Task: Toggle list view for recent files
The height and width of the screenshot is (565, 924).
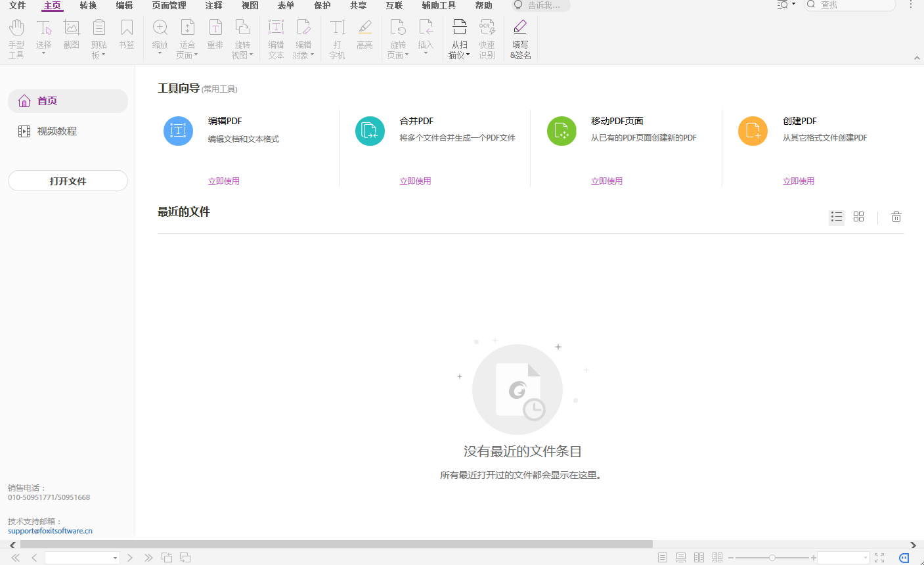Action: coord(836,216)
